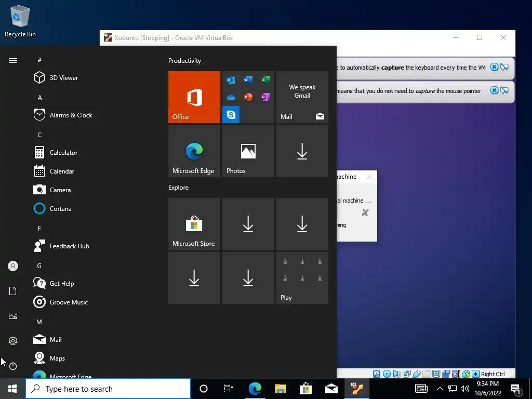Open the Mail app on the taskbar

pyautogui.click(x=331, y=389)
